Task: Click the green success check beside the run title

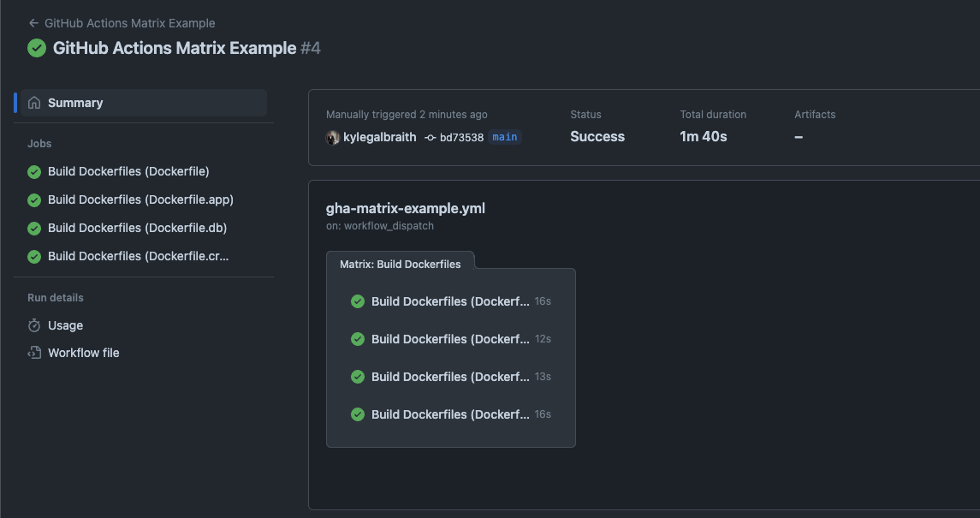Action: (x=36, y=48)
